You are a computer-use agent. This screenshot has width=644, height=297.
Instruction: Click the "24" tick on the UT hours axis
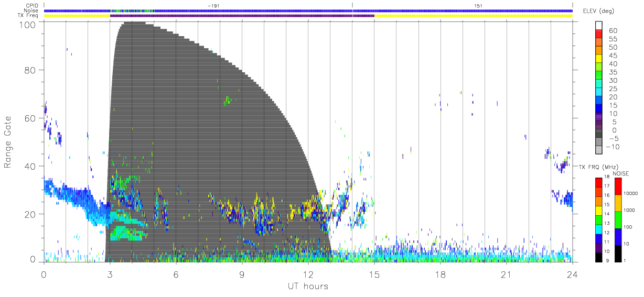tap(572, 275)
